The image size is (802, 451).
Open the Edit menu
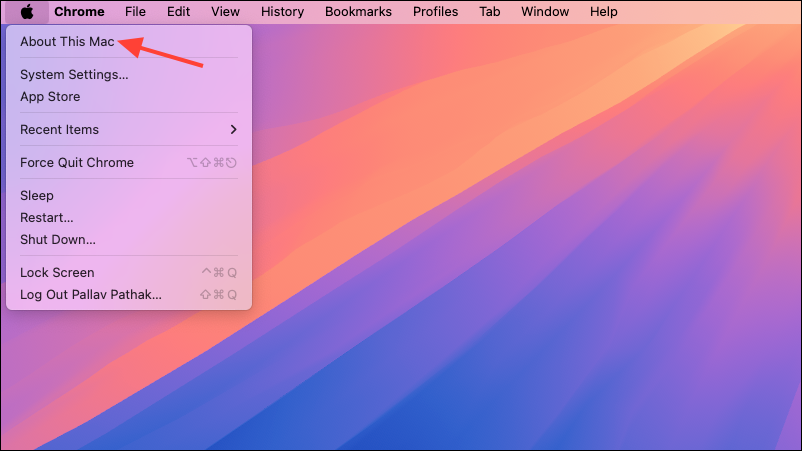(179, 11)
